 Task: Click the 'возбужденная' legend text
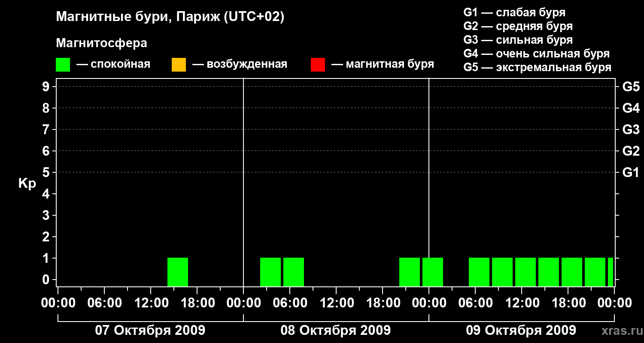[247, 64]
